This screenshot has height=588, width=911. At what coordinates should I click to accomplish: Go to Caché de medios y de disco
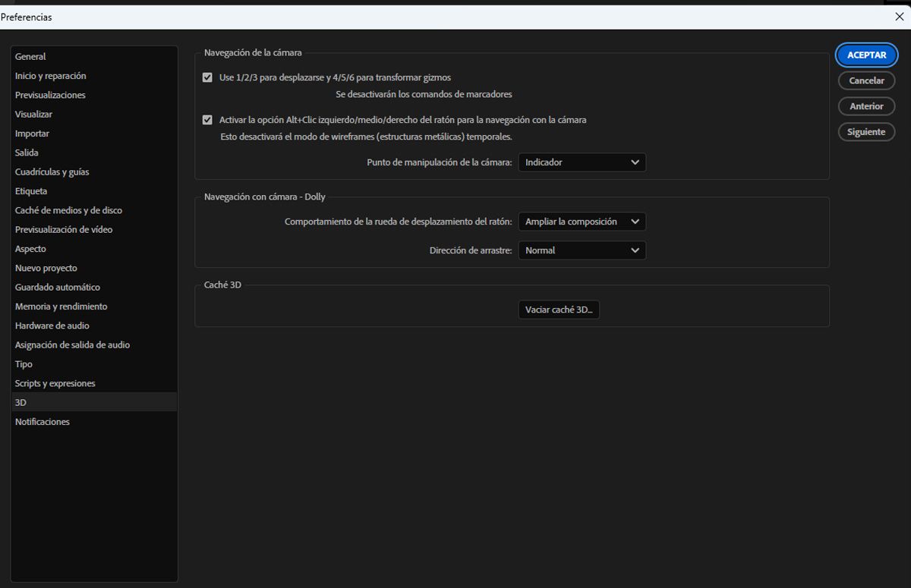[94, 210]
